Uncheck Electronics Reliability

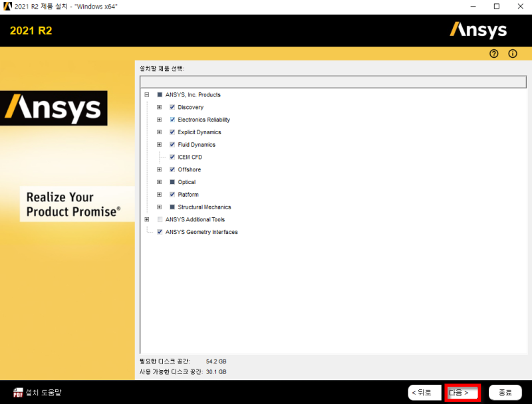tap(172, 120)
